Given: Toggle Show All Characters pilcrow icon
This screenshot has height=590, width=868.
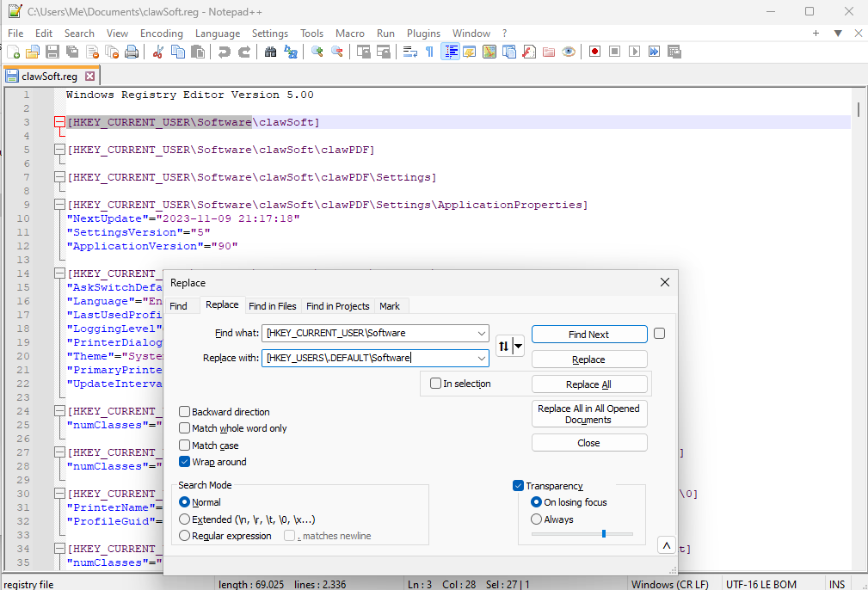Looking at the screenshot, I should [429, 52].
